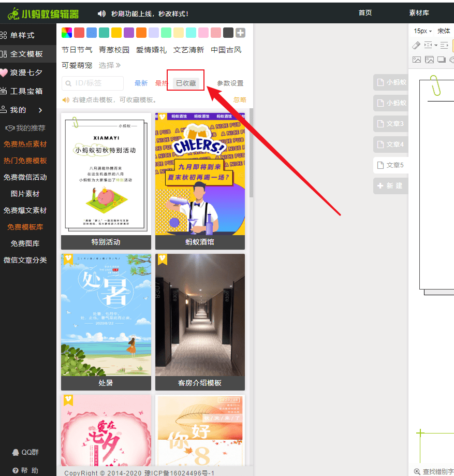Select the 全文模板 sidebar tab
Screen dimensions: 454x476
(x=28, y=54)
